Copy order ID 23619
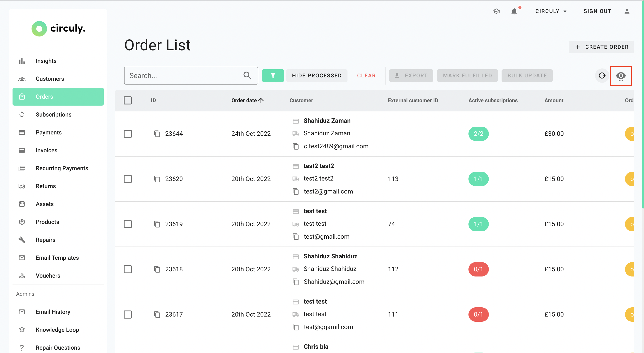Screen dimensions: 644x353 [x=157, y=224]
